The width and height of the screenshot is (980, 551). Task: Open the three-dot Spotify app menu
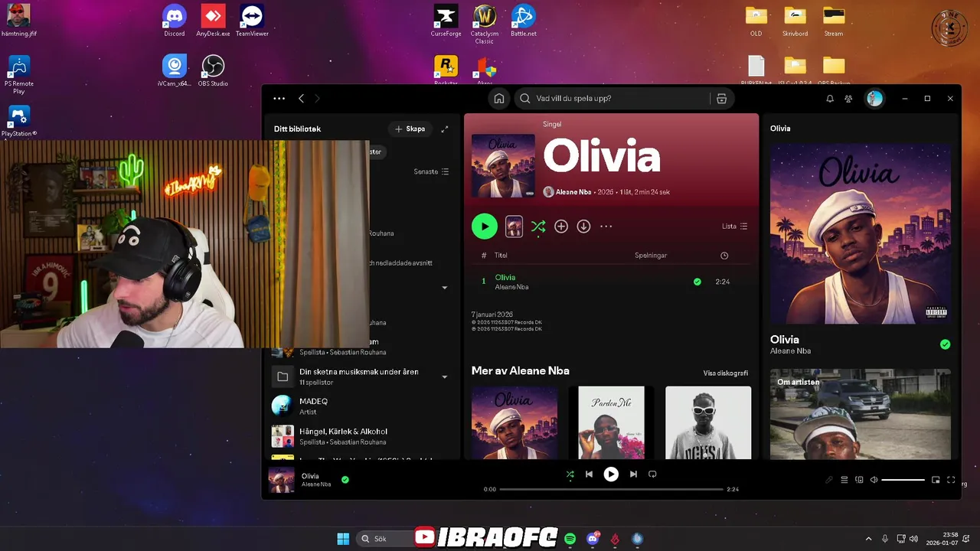click(279, 99)
